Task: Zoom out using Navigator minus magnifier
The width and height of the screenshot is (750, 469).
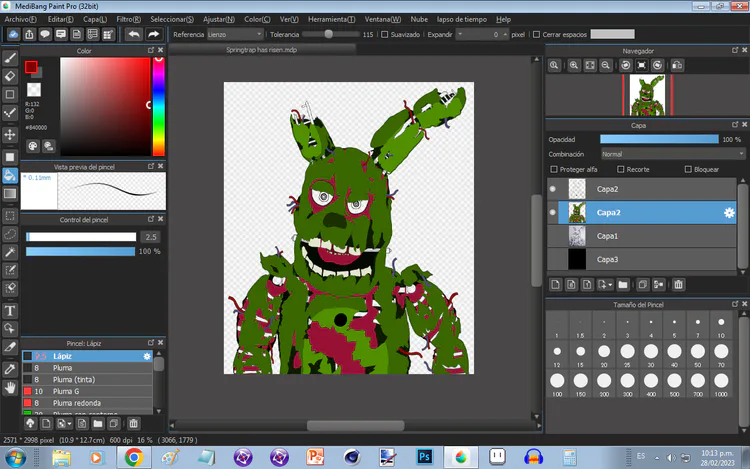Action: click(x=606, y=65)
